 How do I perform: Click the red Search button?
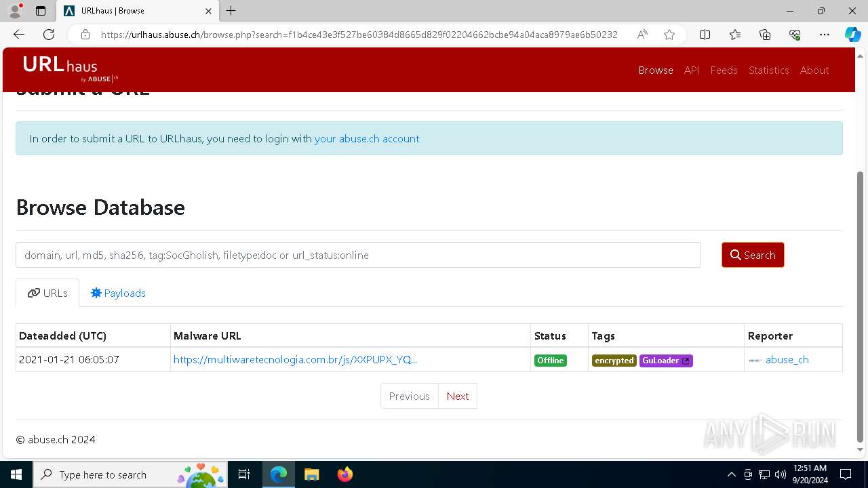tap(753, 255)
